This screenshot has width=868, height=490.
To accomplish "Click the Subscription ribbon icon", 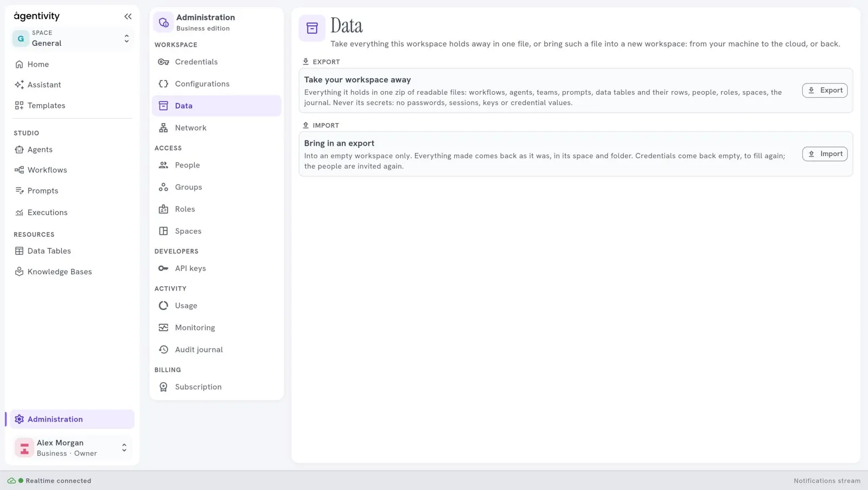I will 163,387.
